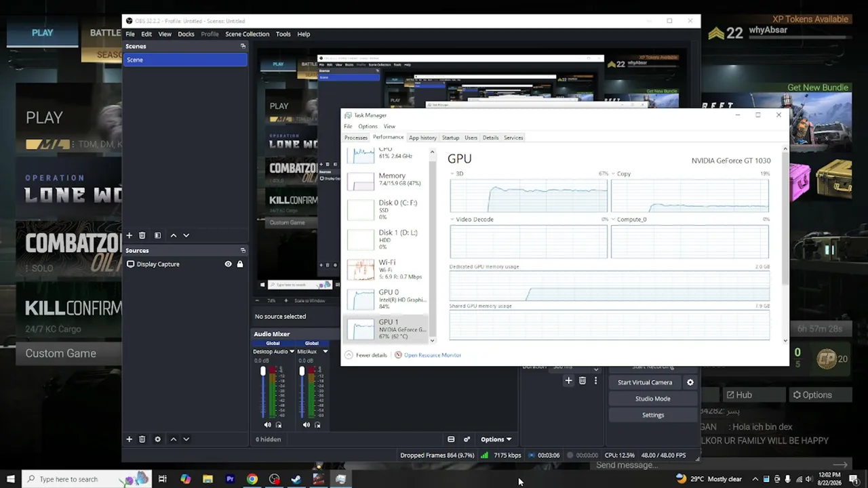
Task: Select Wi-Fi in Task Manager performance list
Action: pyautogui.click(x=389, y=269)
